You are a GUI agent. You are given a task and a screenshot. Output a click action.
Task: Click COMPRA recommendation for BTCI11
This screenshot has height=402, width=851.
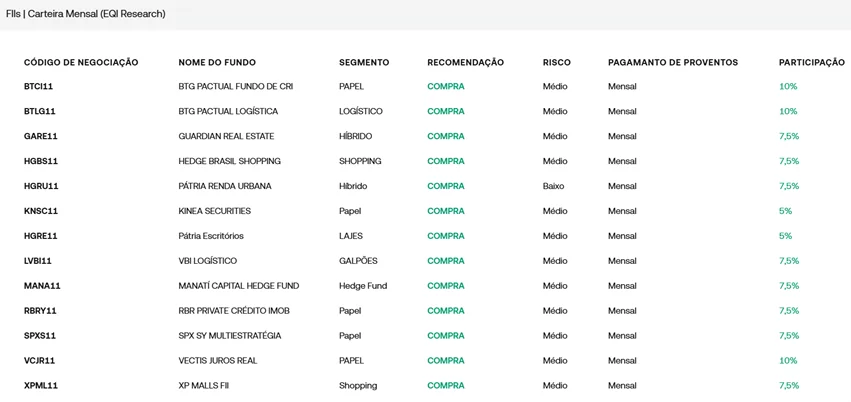tap(446, 86)
